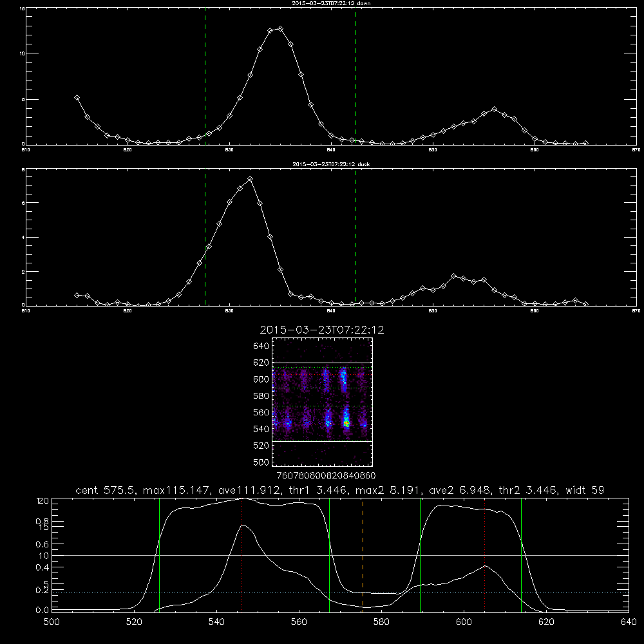644x644 pixels.
Task: Click the right green dashed line in dusk plot
Action: (x=355, y=237)
